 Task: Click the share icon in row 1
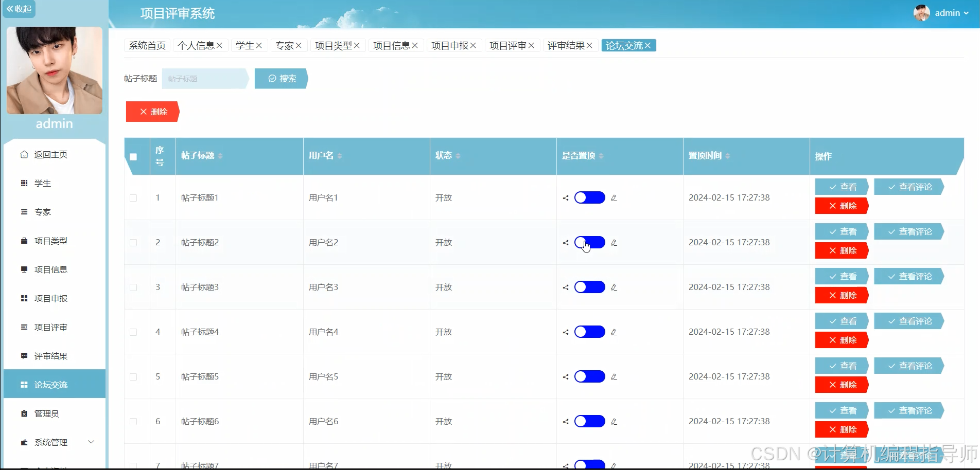pos(566,198)
